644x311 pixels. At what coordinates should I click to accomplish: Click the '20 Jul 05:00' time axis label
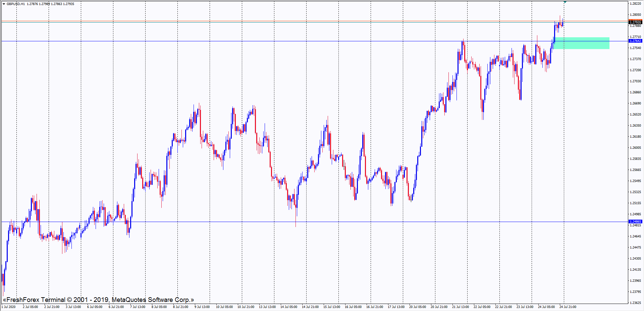coord(418,307)
